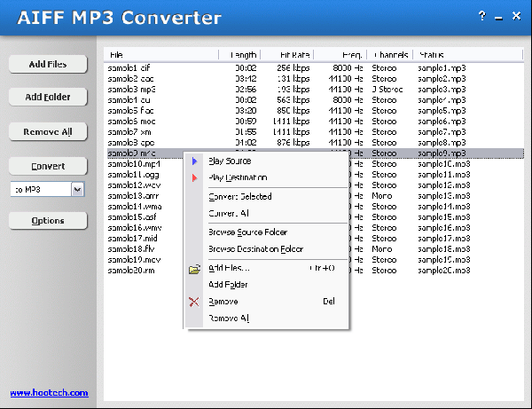Click the blue Play Source arrow icon
The image size is (532, 409).
194,161
